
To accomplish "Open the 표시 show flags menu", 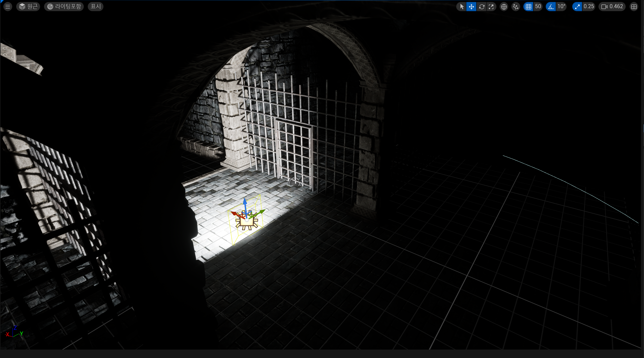I will pyautogui.click(x=96, y=7).
